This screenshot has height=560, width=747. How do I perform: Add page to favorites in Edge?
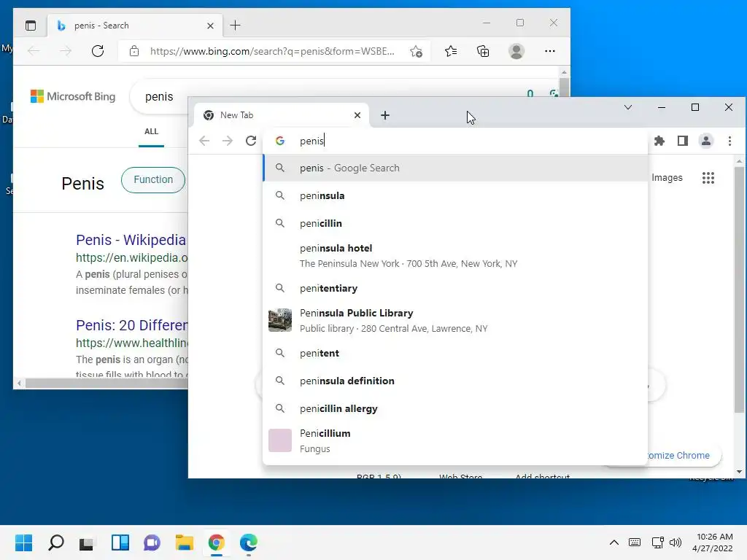point(417,51)
